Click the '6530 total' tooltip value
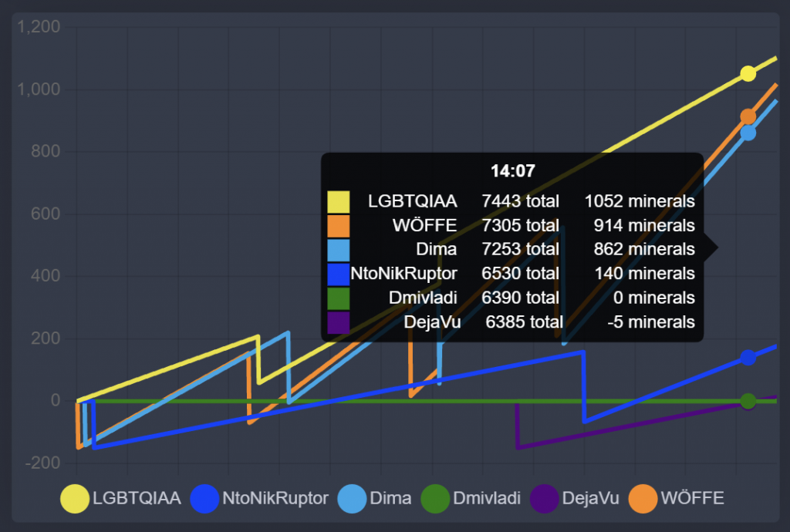The width and height of the screenshot is (790, 532). [520, 273]
